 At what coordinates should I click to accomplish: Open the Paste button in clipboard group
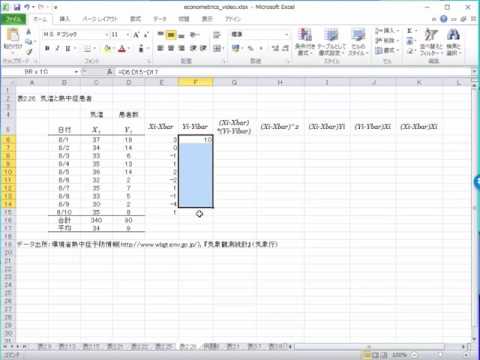[13, 40]
